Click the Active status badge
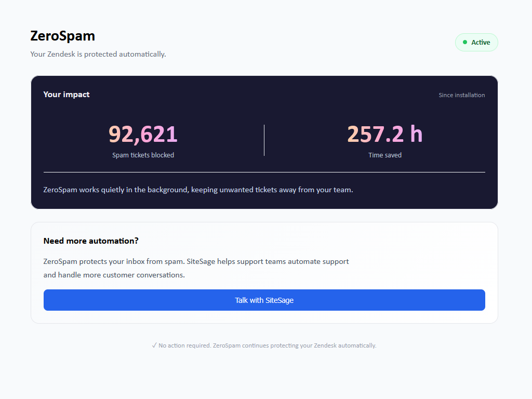This screenshot has width=532, height=399. click(x=476, y=43)
